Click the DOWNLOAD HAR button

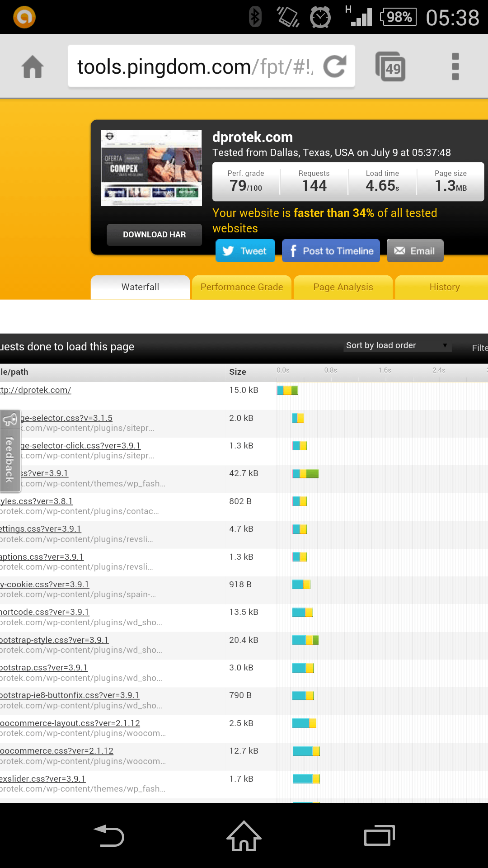pos(155,235)
